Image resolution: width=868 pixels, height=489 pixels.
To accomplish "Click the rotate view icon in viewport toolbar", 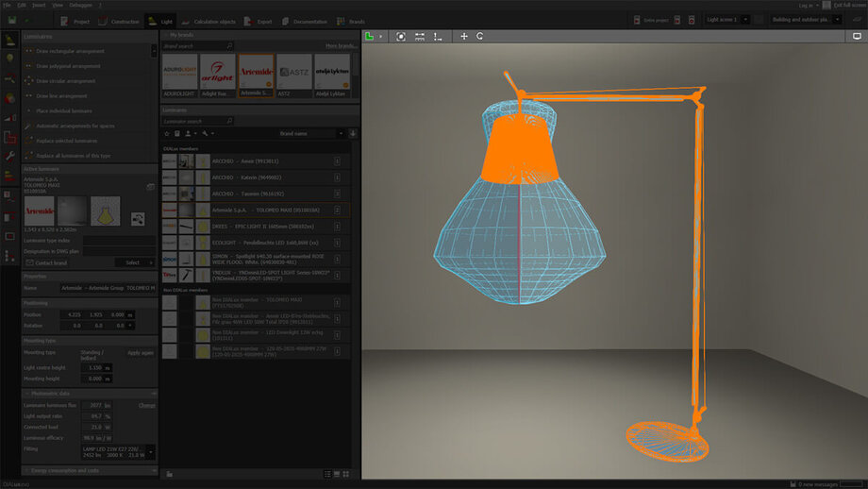I will pyautogui.click(x=479, y=36).
